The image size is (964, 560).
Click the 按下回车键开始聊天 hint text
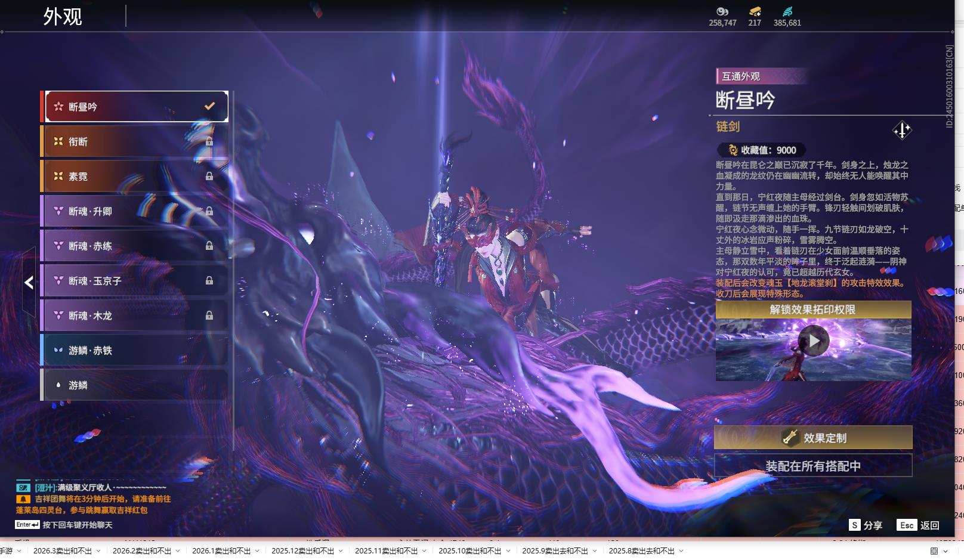click(78, 525)
